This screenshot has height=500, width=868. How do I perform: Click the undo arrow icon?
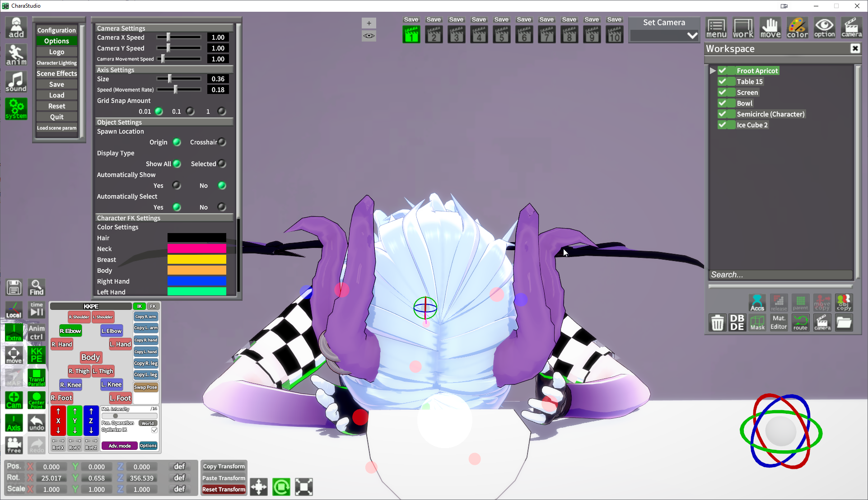click(37, 423)
